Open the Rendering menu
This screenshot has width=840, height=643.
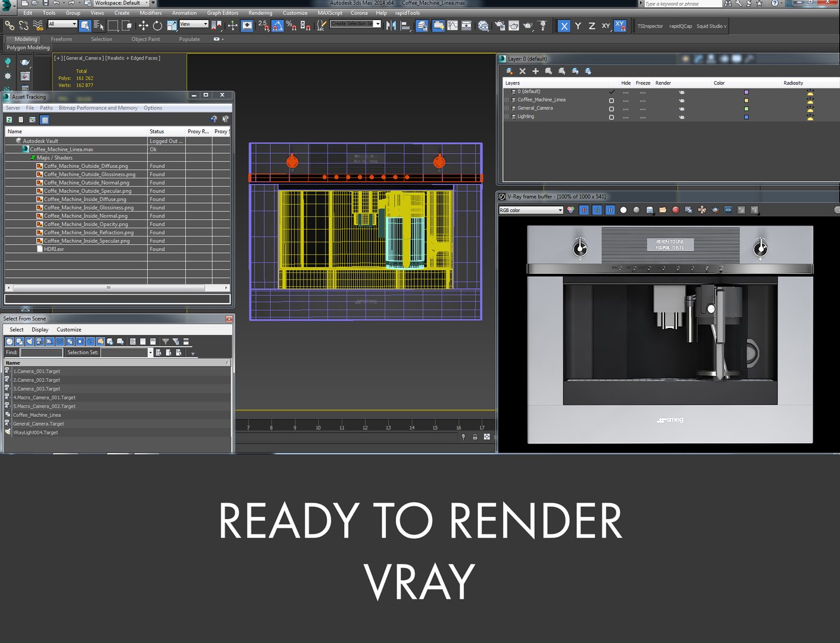pyautogui.click(x=260, y=13)
